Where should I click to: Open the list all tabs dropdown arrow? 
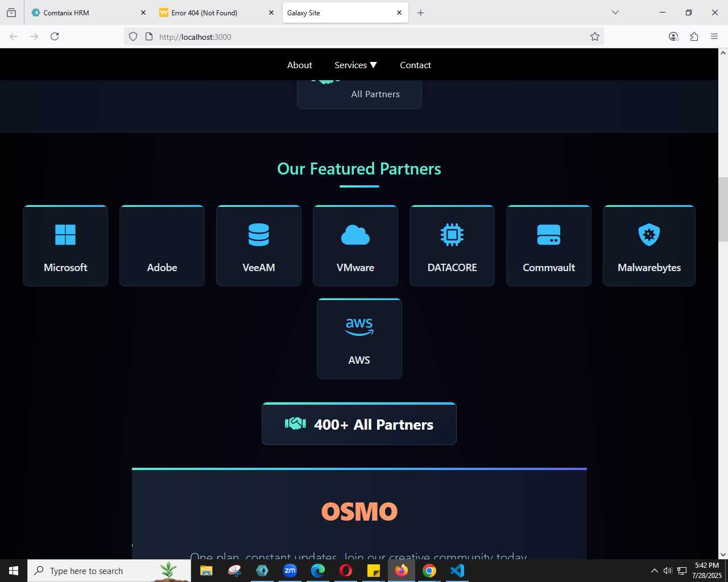(615, 13)
